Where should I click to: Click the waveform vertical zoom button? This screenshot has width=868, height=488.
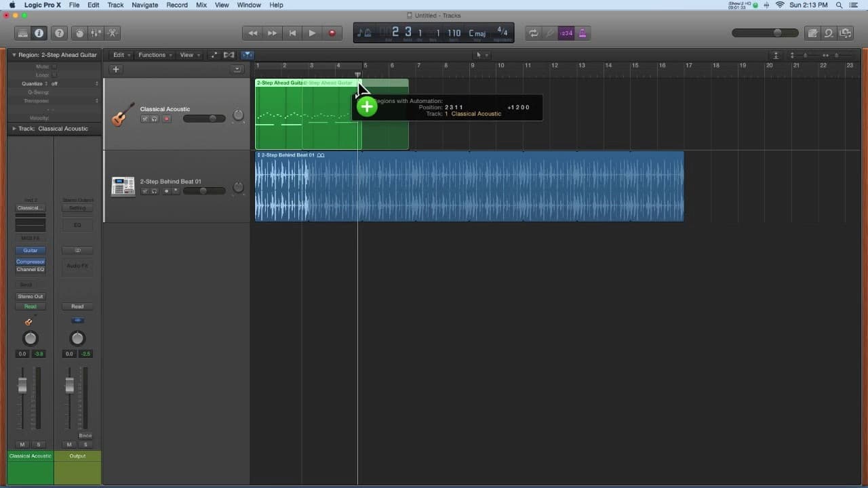click(x=776, y=55)
